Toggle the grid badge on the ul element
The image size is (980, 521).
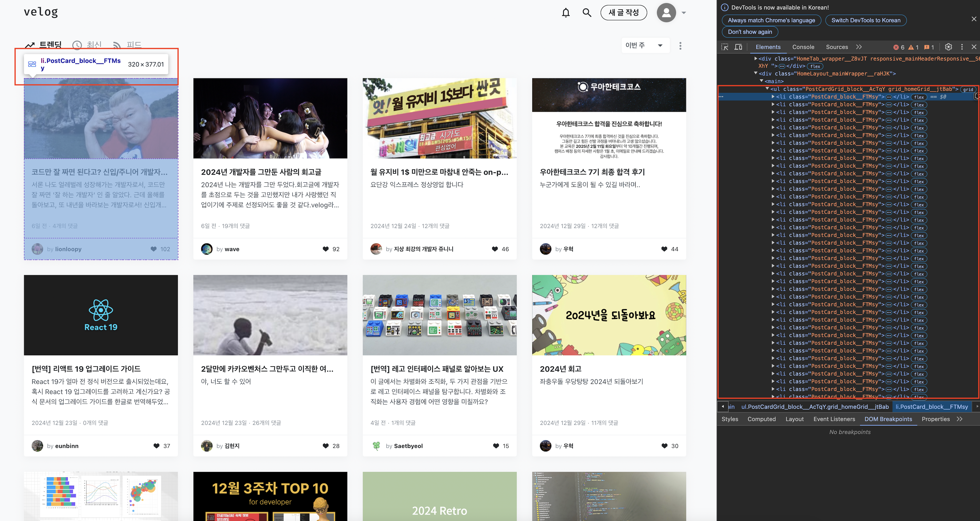(x=967, y=90)
